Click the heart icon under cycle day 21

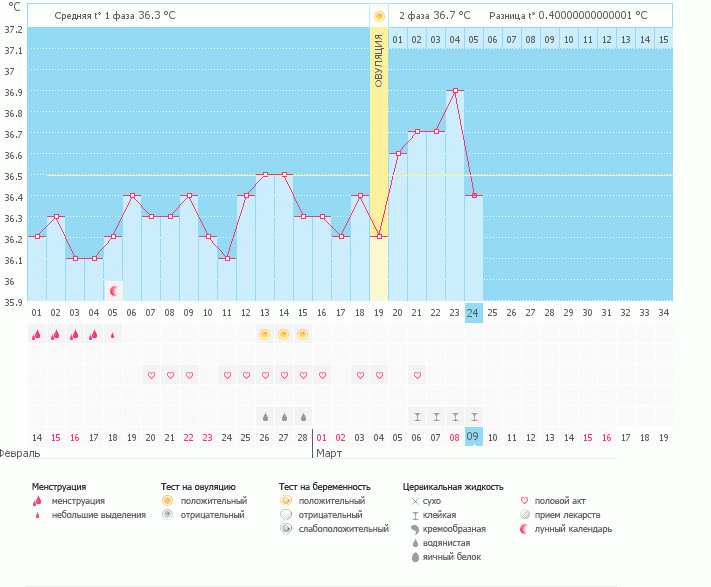click(417, 375)
